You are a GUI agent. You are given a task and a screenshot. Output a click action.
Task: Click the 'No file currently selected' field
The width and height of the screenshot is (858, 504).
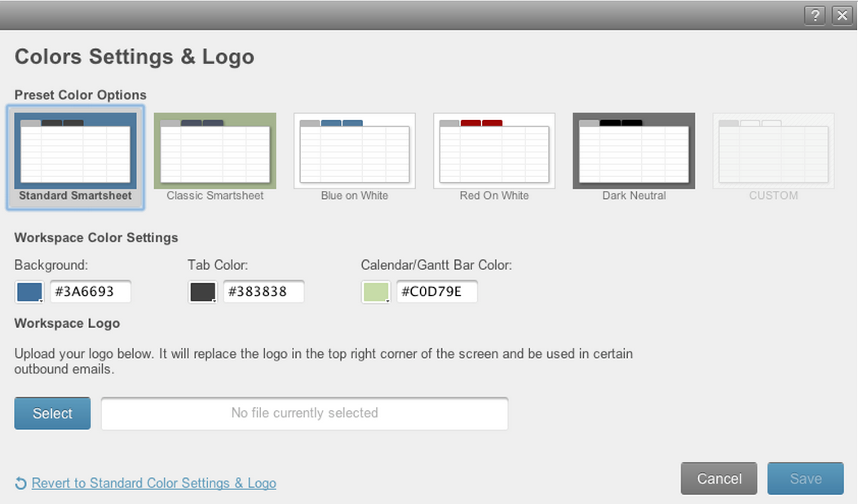305,413
